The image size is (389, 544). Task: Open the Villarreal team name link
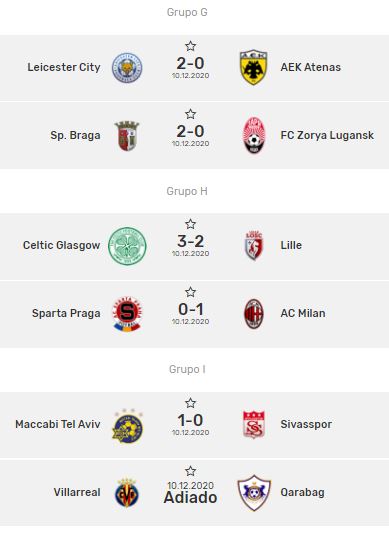pos(77,492)
